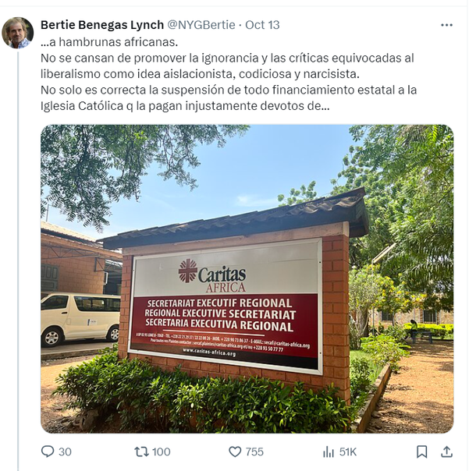The width and height of the screenshot is (476, 471).
Task: Open the Caritas Africa photo
Action: click(x=247, y=278)
